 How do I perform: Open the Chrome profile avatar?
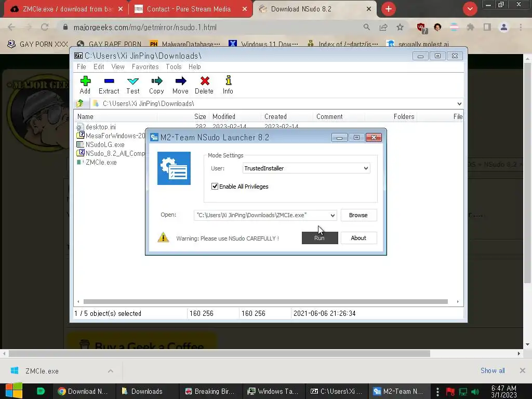point(504,27)
